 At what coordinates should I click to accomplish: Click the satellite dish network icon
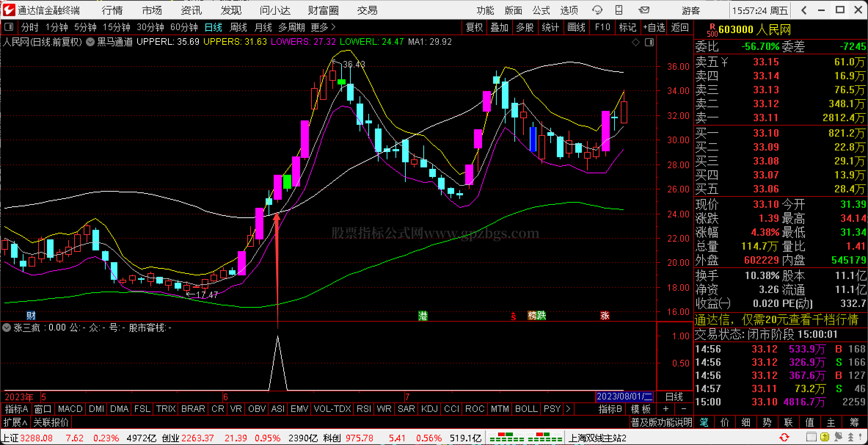point(838,437)
